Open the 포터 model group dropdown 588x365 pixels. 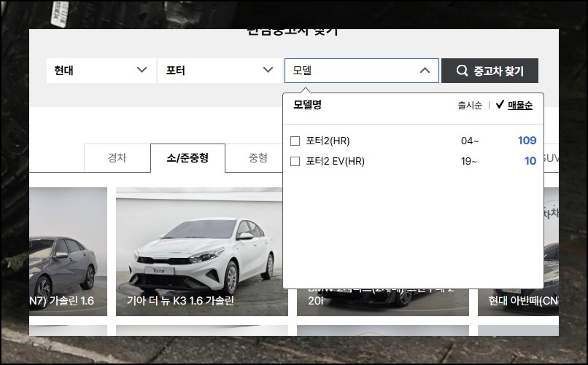coord(220,71)
